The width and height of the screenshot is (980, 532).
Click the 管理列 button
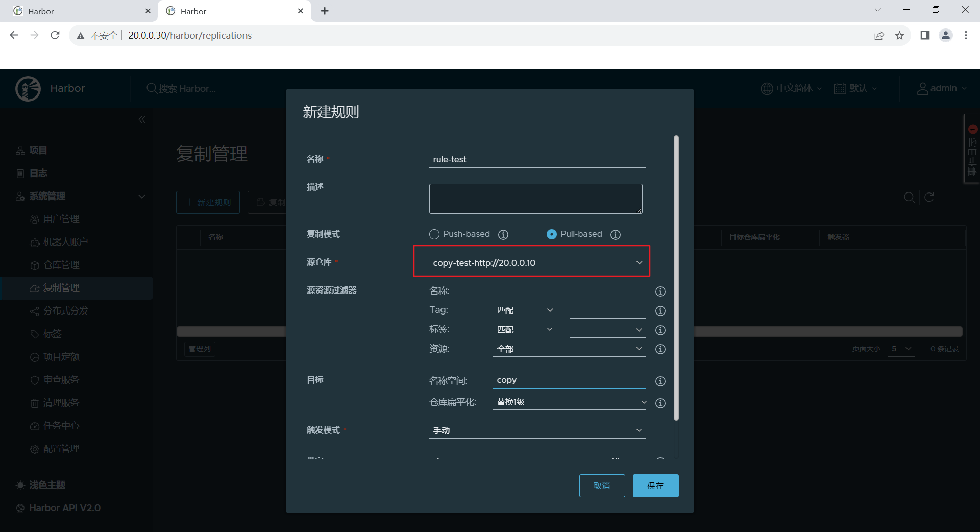pyautogui.click(x=199, y=349)
